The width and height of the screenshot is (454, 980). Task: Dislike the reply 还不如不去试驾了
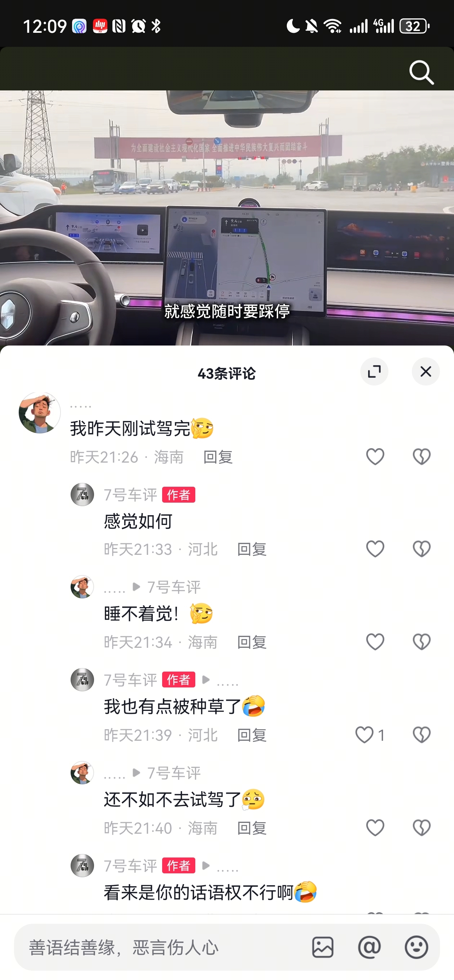[x=422, y=827]
